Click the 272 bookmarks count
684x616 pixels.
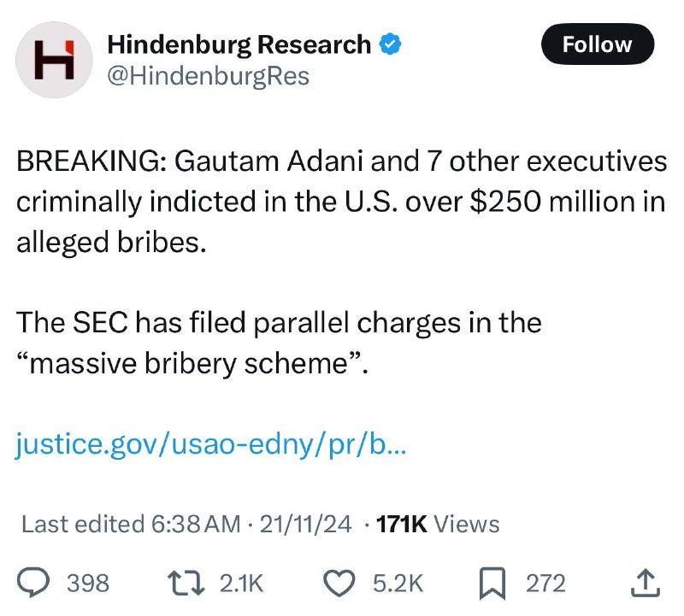545,584
